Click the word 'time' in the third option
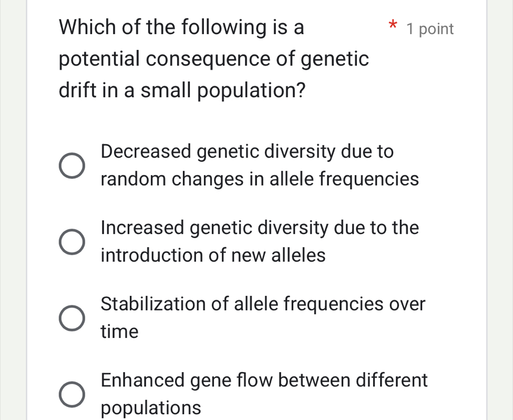This screenshot has width=513, height=420. coord(120,331)
